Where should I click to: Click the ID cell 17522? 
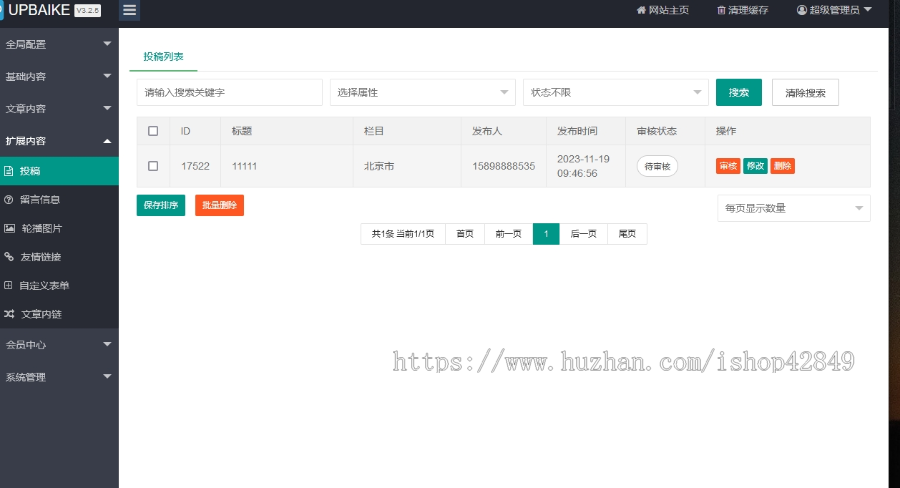195,166
